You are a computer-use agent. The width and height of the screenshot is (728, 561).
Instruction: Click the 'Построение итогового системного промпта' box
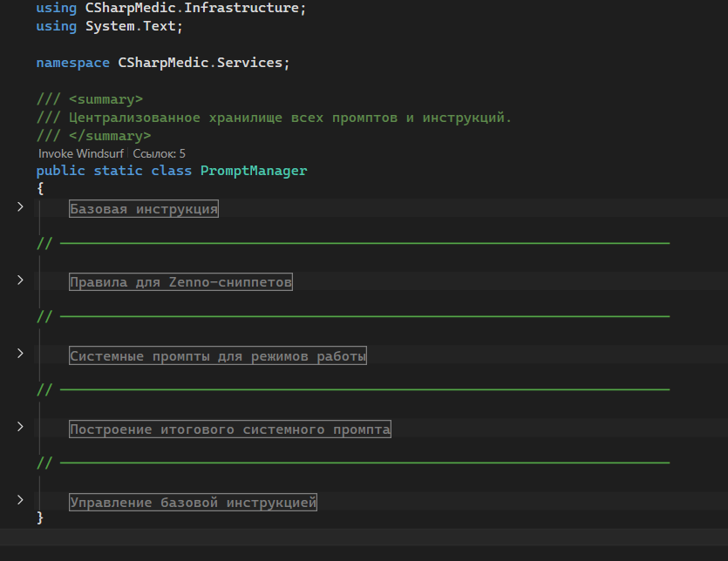(x=230, y=429)
